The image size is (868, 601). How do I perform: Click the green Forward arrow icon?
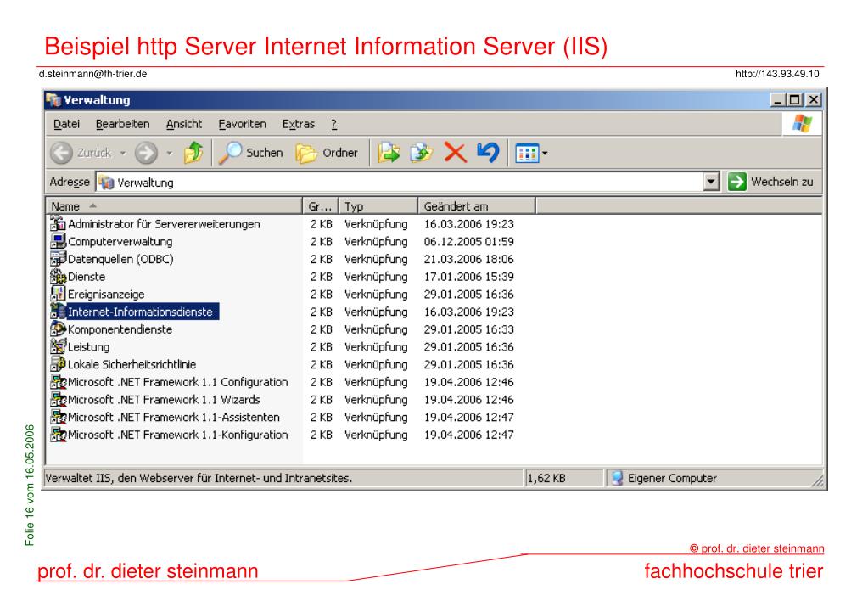click(x=146, y=153)
